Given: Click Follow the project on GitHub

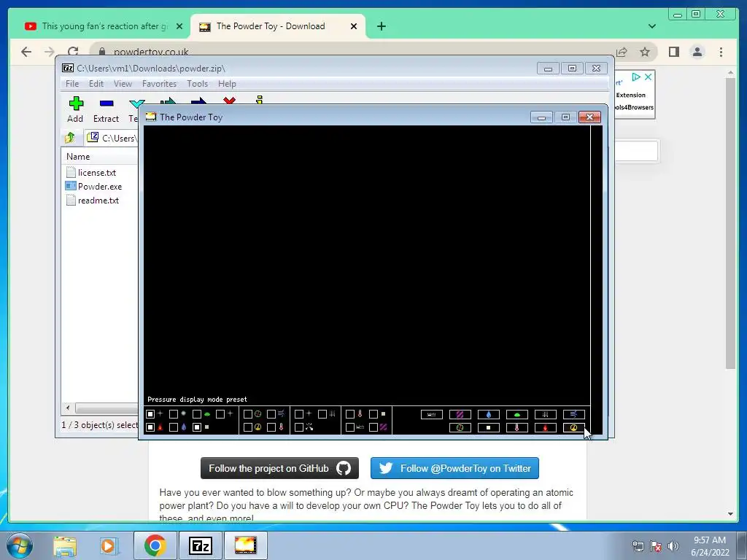Looking at the screenshot, I should 279,468.
